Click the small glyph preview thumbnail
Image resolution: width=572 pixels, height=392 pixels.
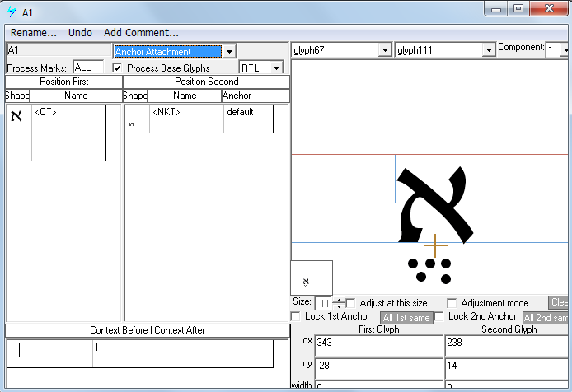tap(312, 278)
